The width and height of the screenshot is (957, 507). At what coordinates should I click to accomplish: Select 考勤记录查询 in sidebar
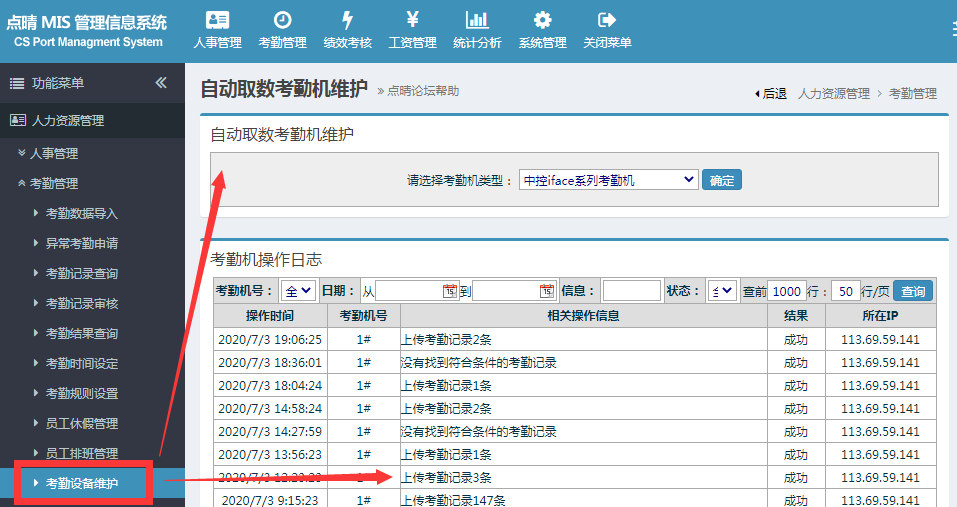[82, 274]
